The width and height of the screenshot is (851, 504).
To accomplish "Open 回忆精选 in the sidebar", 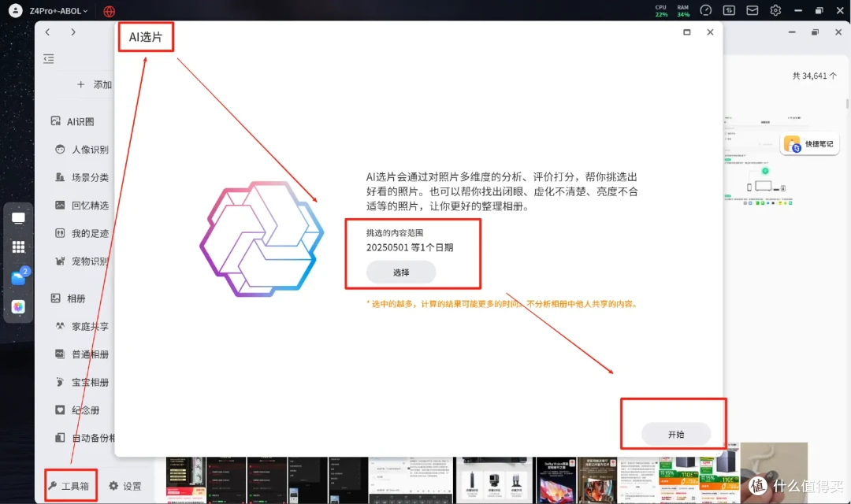I will tap(82, 205).
